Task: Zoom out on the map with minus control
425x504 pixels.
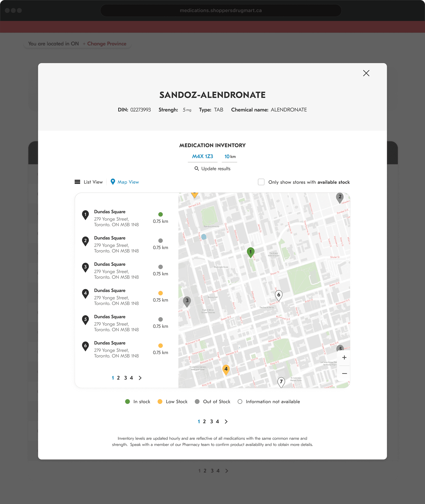Action: pyautogui.click(x=344, y=374)
